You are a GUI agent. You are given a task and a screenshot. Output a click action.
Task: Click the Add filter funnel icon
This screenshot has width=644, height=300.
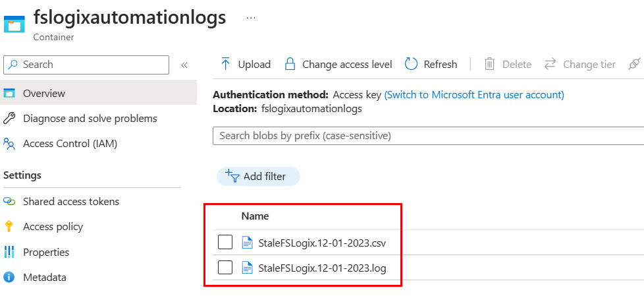point(232,176)
